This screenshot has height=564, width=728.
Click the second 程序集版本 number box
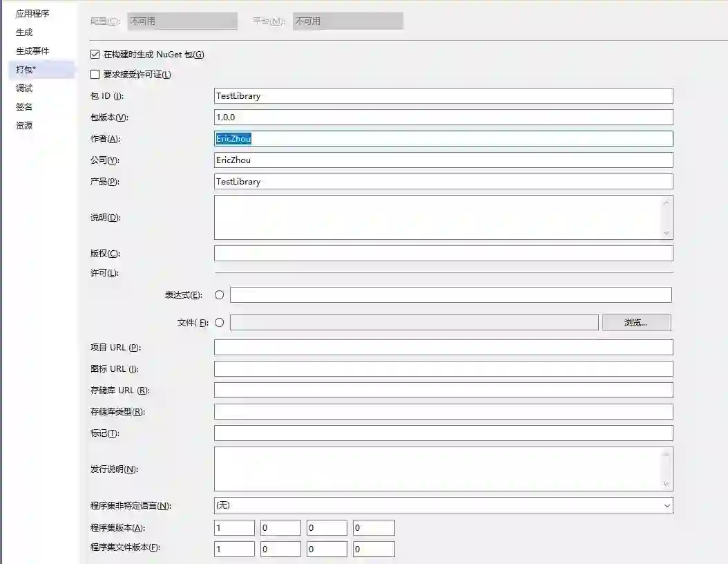pos(281,528)
